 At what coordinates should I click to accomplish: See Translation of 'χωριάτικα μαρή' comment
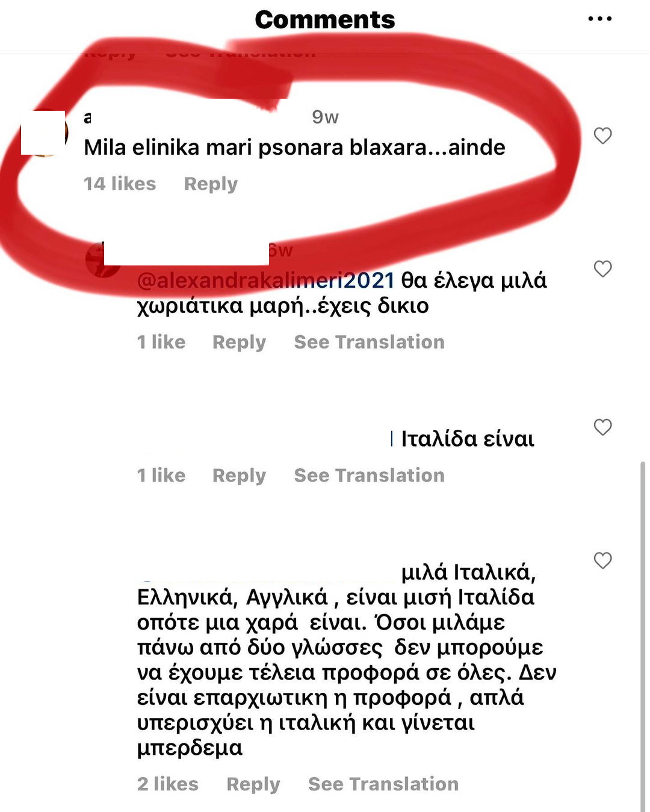[x=369, y=342]
